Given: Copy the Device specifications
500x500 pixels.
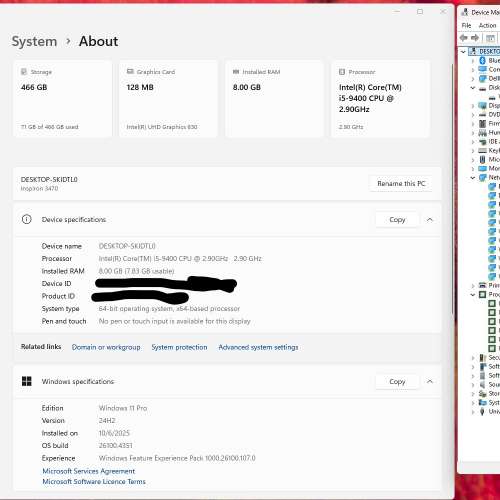Looking at the screenshot, I should [397, 220].
